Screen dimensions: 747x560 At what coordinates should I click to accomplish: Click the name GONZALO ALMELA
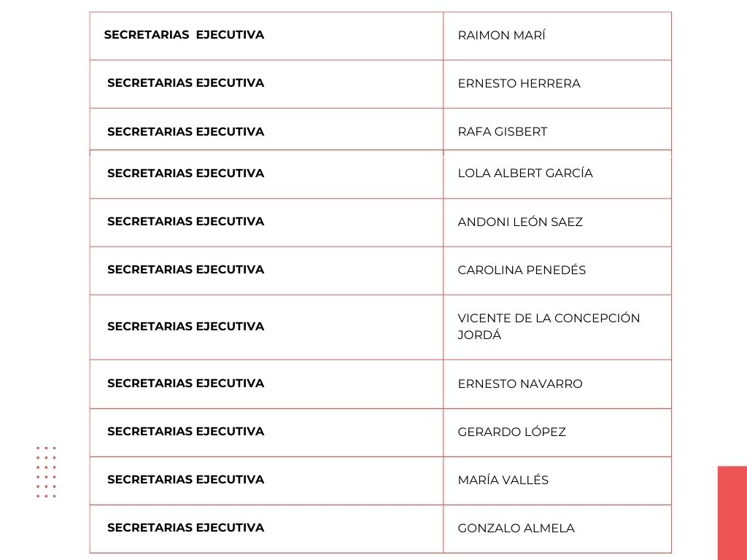click(516, 528)
